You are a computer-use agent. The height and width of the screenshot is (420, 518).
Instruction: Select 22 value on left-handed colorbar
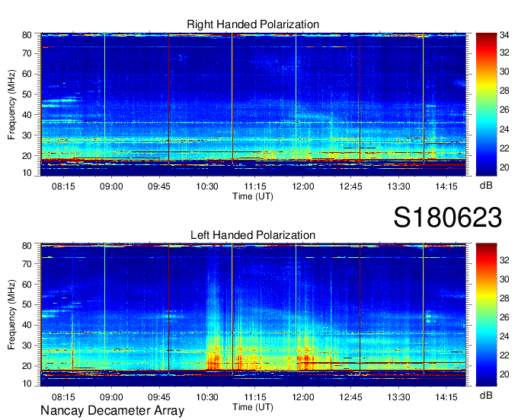[x=504, y=355]
